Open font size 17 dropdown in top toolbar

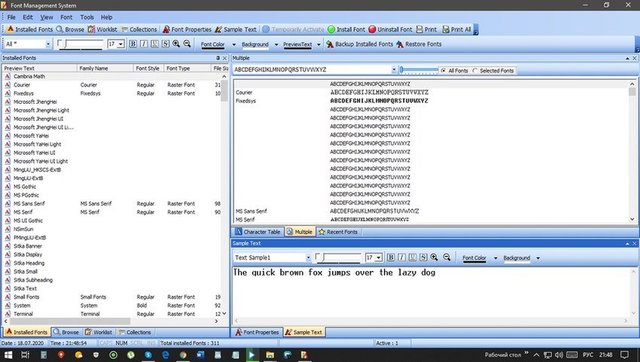click(121, 44)
